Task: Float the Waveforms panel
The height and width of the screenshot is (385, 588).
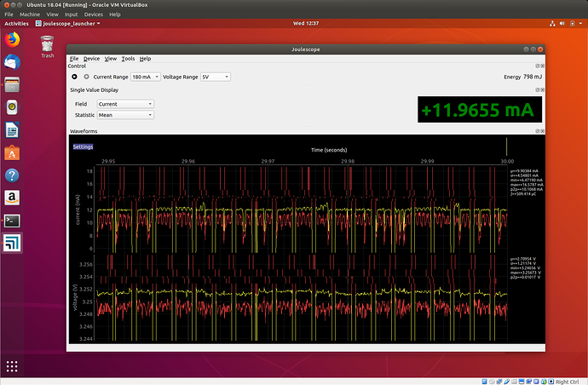Action: point(538,131)
